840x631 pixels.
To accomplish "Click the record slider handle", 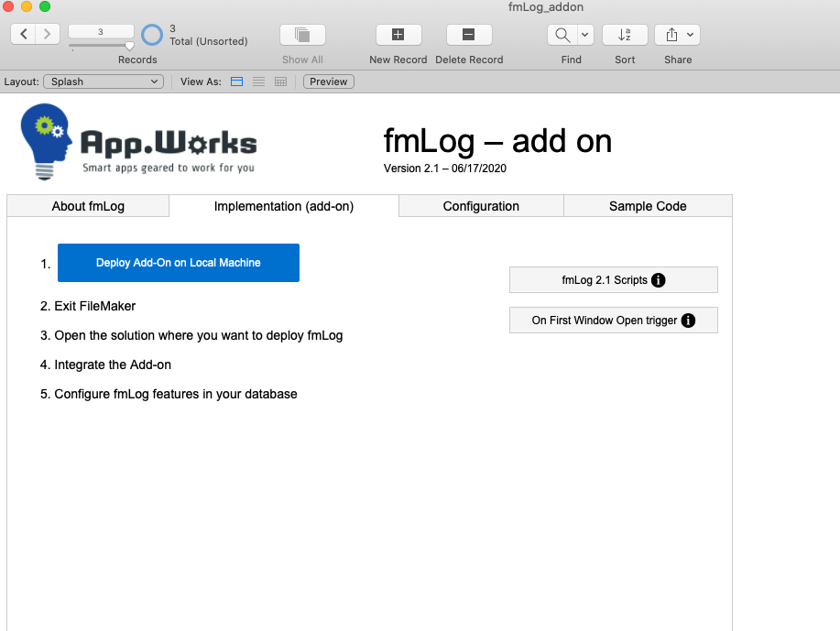I will tap(129, 46).
